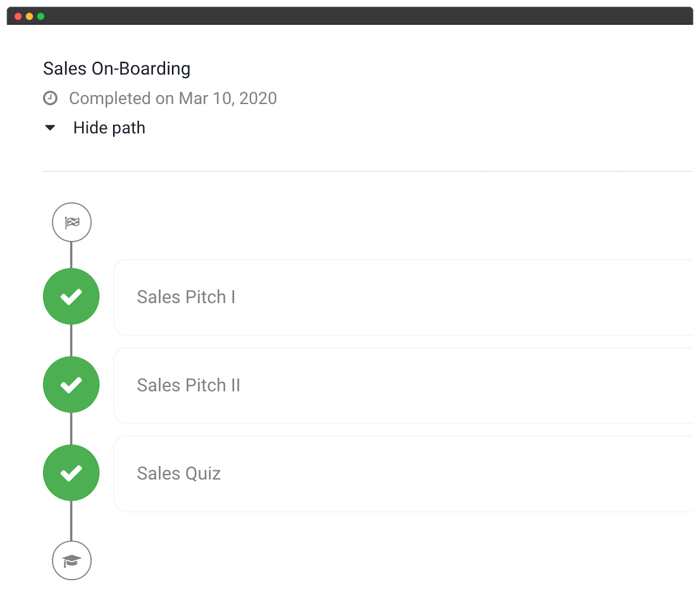Image resolution: width=700 pixels, height=613 pixels.
Task: Select the green checkmark beside Sales Pitch II
Action: (71, 385)
